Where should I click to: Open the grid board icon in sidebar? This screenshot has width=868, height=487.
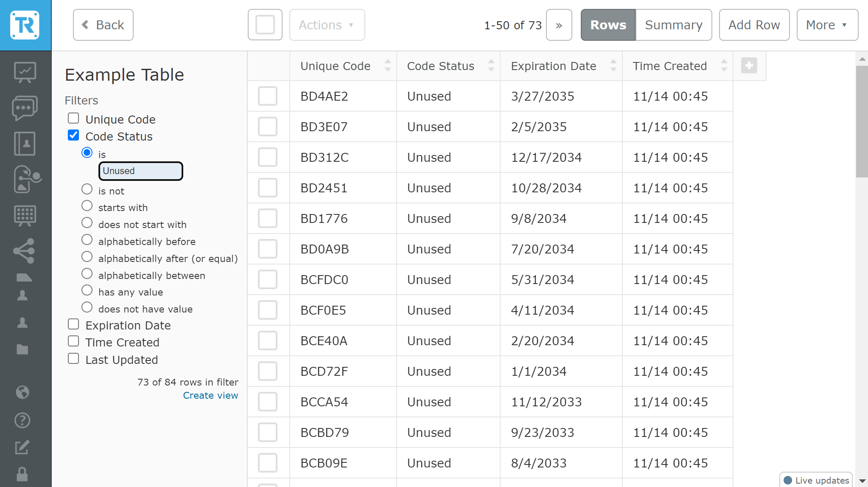25,216
